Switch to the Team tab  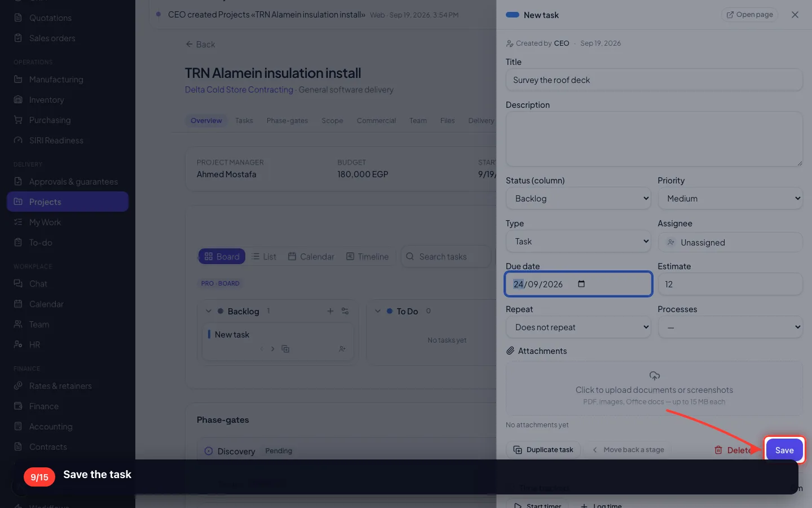pyautogui.click(x=418, y=121)
